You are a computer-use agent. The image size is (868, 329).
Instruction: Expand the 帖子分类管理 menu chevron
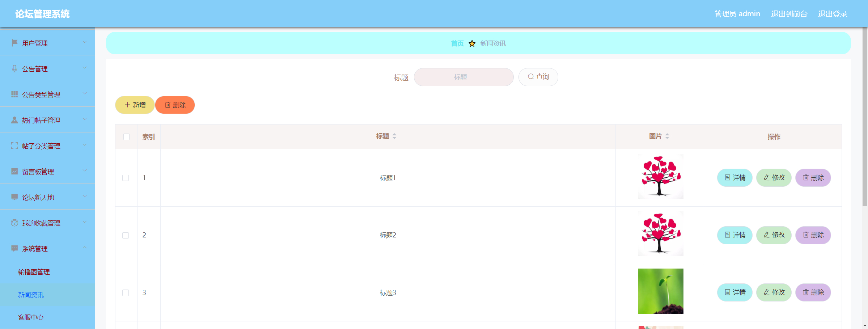tap(85, 145)
